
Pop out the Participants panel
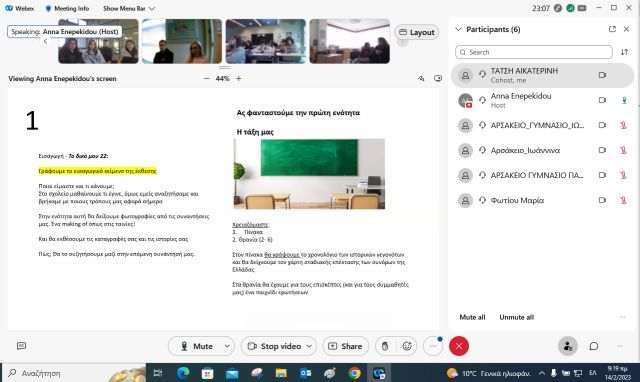point(612,29)
